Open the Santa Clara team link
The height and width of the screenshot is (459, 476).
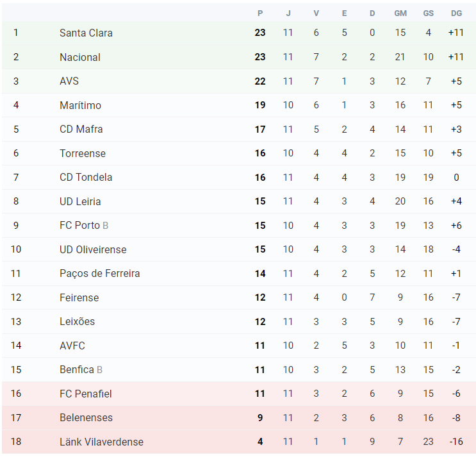86,33
